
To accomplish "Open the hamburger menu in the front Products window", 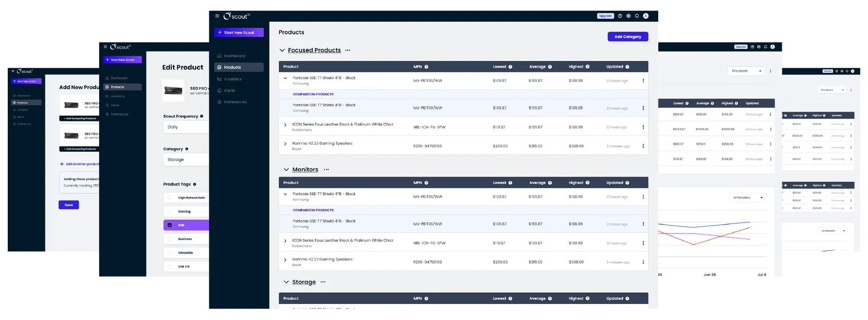I will pos(217,16).
